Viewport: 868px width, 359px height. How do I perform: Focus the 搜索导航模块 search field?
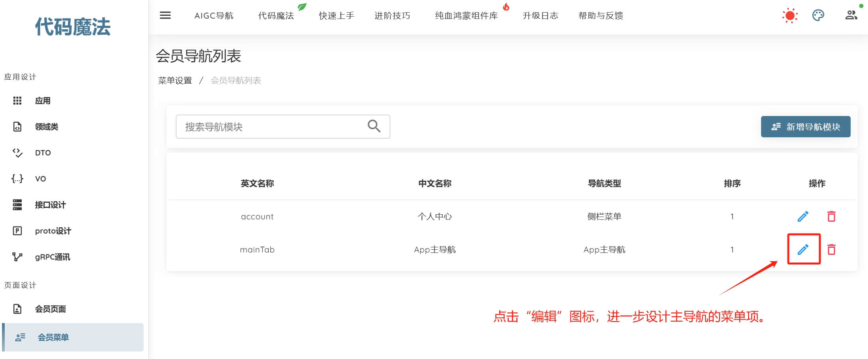(x=283, y=127)
